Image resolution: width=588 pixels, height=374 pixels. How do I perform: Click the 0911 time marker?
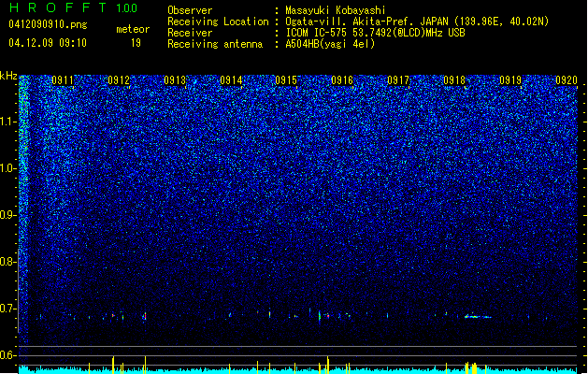point(63,80)
